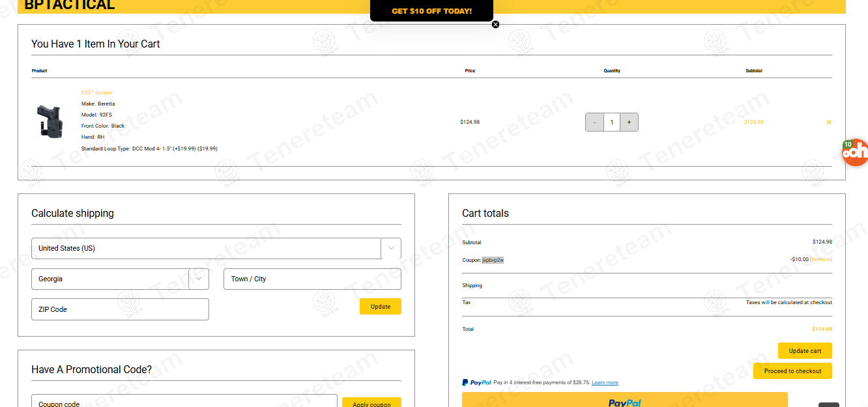The height and width of the screenshot is (407, 868).
Task: Increase the holster quantity with plus
Action: coord(629,122)
